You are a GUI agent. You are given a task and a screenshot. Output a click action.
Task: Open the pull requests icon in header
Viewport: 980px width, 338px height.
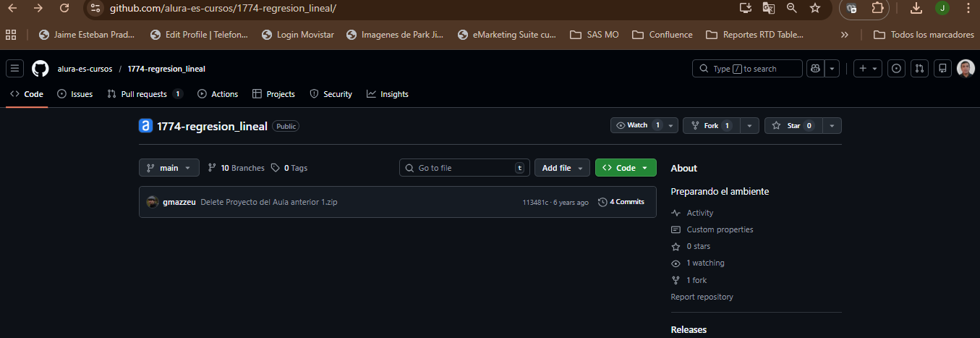pos(919,69)
